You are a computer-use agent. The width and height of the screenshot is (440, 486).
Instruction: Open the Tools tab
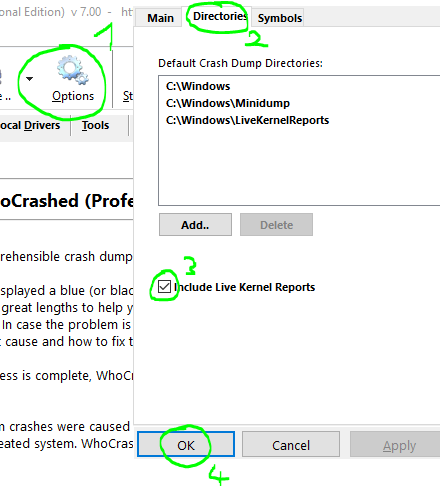(95, 125)
